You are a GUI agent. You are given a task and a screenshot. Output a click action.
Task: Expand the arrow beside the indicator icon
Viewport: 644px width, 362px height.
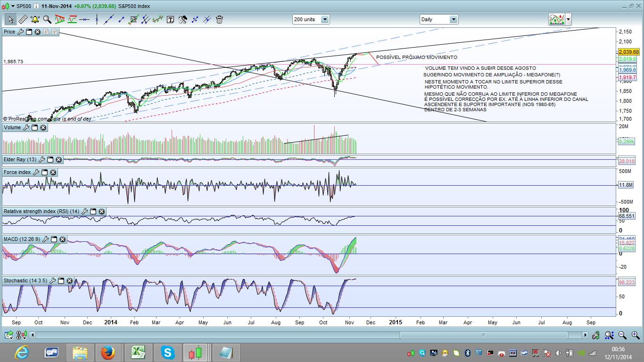click(x=569, y=19)
